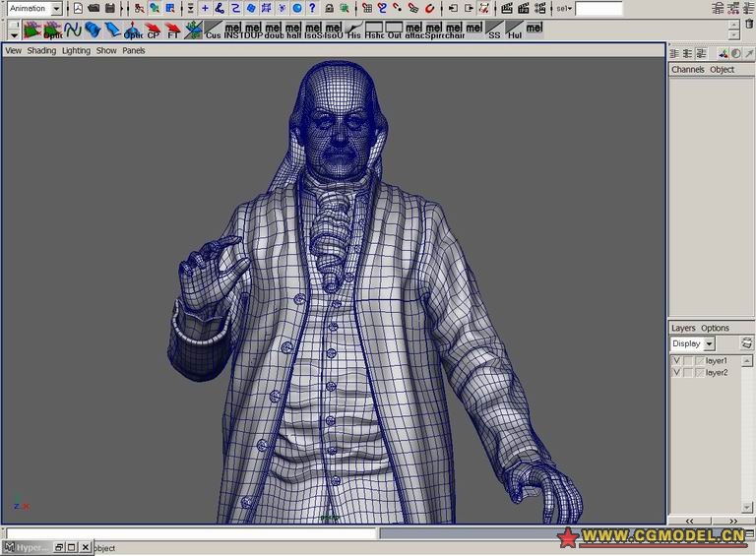Click the new scene icon
Screen dimensions: 756x556
point(78,8)
